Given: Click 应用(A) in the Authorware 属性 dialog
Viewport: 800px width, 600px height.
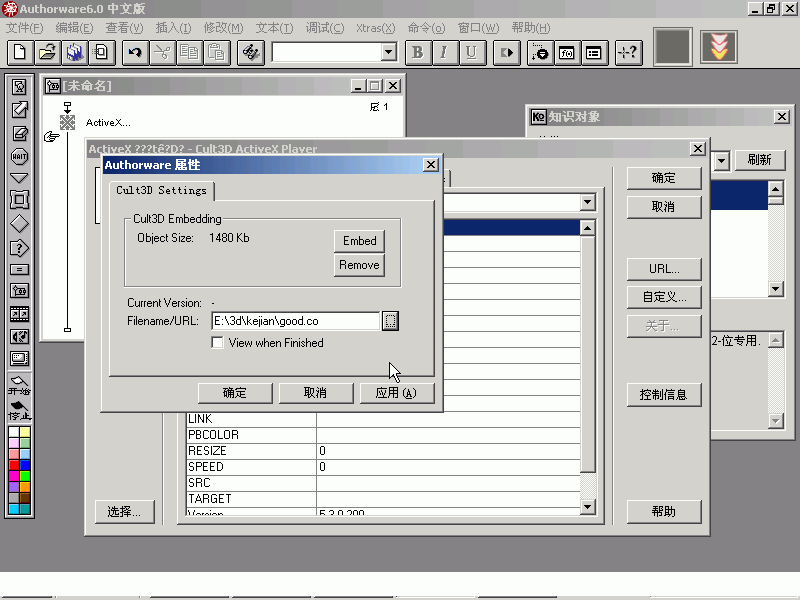Looking at the screenshot, I should click(397, 393).
